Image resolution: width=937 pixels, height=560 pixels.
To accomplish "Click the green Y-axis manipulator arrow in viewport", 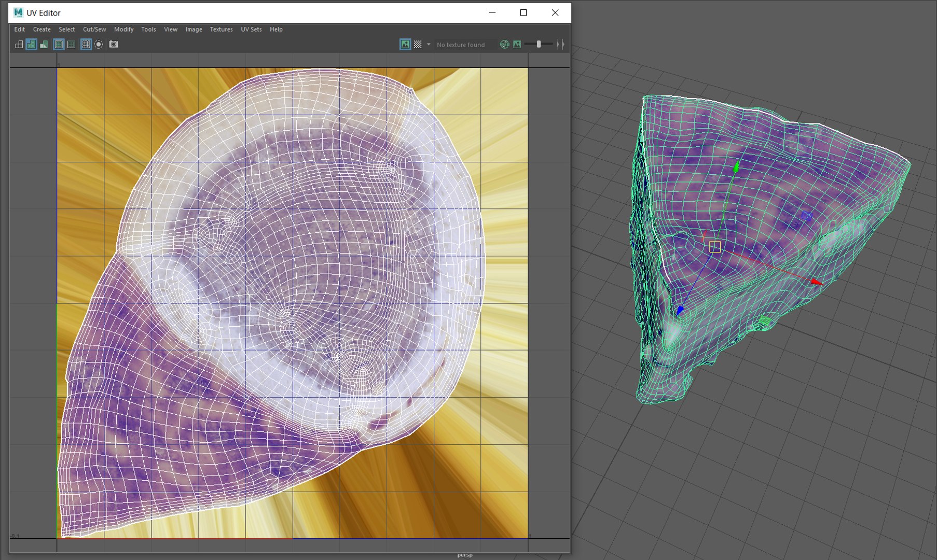I will click(736, 166).
